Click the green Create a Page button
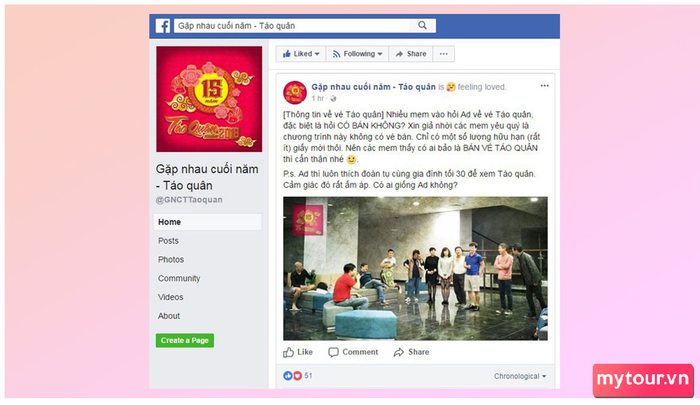Image resolution: width=700 pixels, height=405 pixels. [x=185, y=340]
